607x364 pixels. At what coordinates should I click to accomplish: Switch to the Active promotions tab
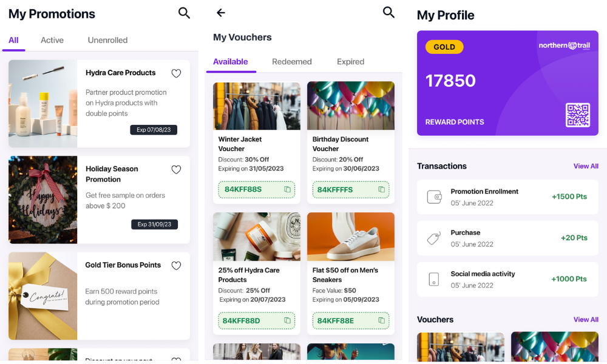click(52, 40)
